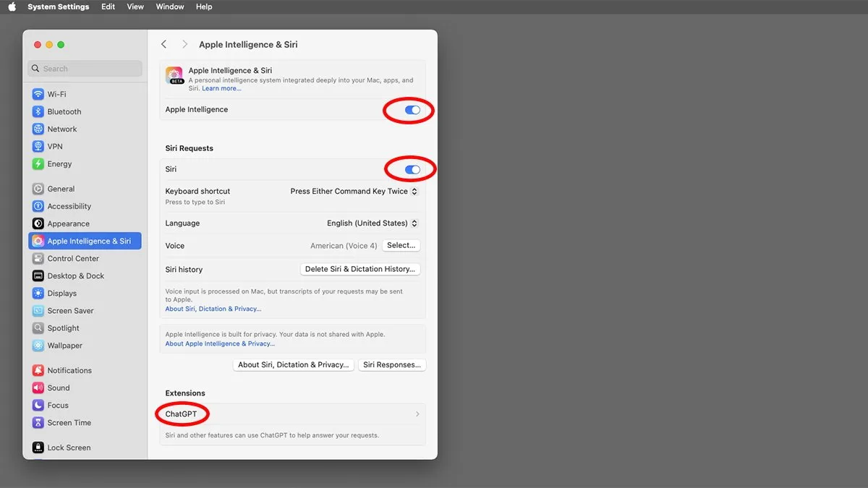
Task: Change the Siri Language dropdown
Action: [x=371, y=223]
